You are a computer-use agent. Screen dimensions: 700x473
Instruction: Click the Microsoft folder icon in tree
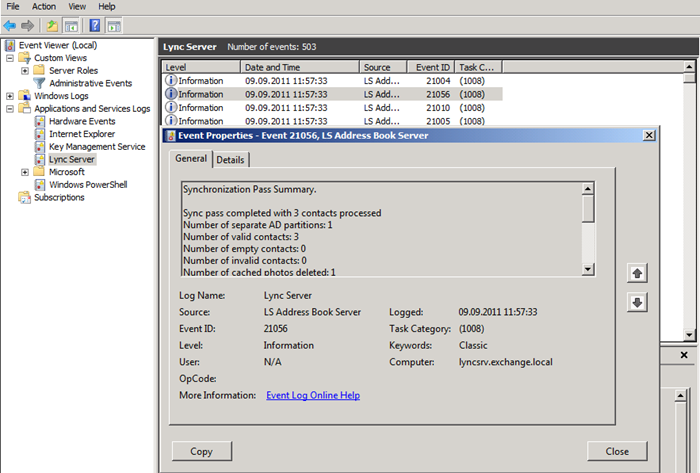(x=39, y=172)
